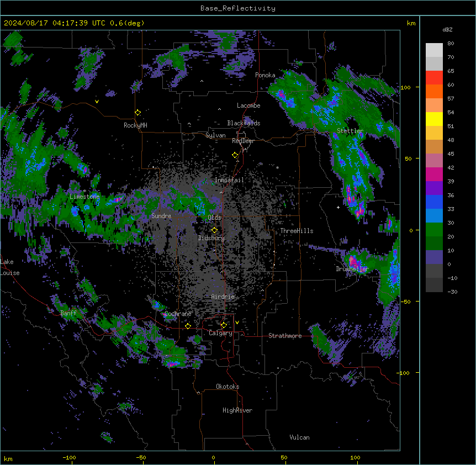Viewport: 476px width, 465px height.
Task: Choose the light green 20 dBZ swatch
Action: point(434,230)
